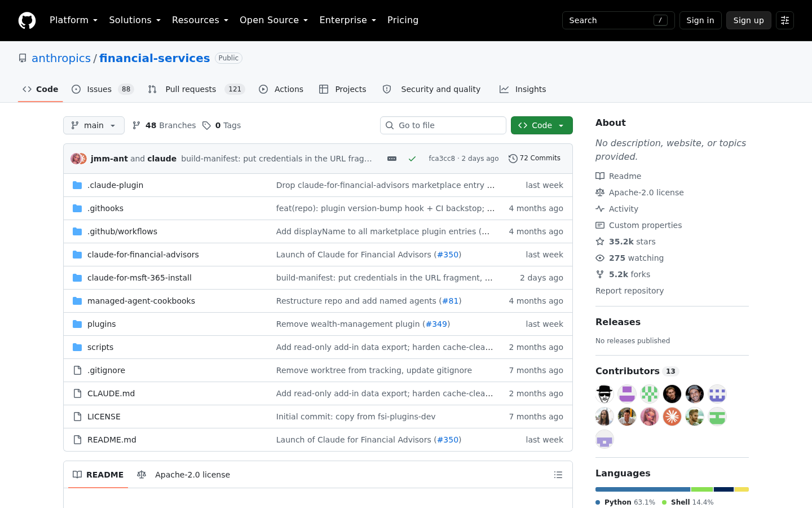The image size is (812, 508).
Task: Click the Sign up button
Action: click(x=749, y=20)
